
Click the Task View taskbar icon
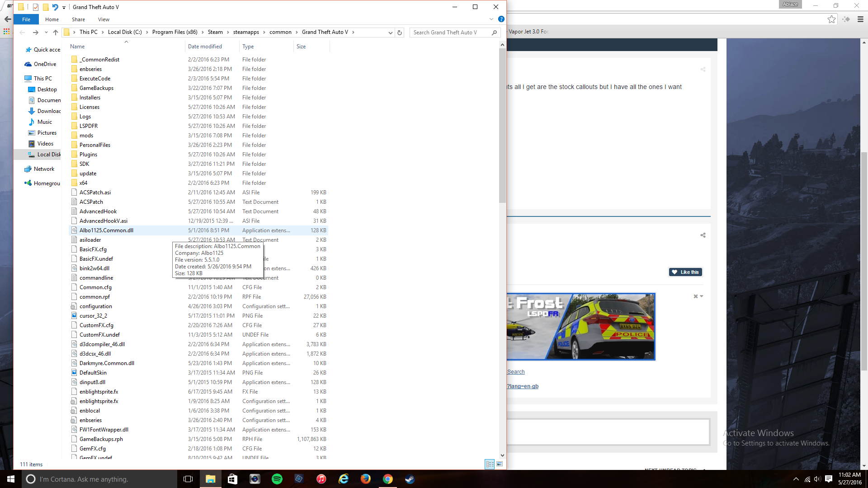pyautogui.click(x=188, y=479)
